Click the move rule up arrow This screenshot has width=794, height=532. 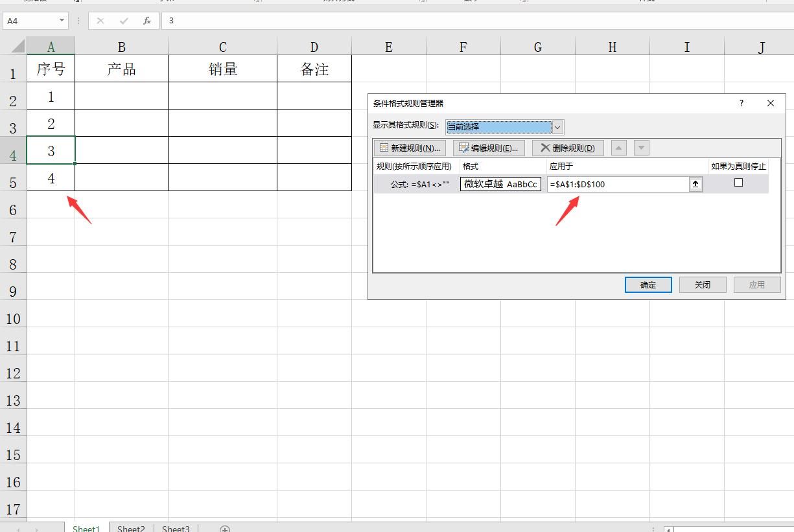(x=619, y=148)
